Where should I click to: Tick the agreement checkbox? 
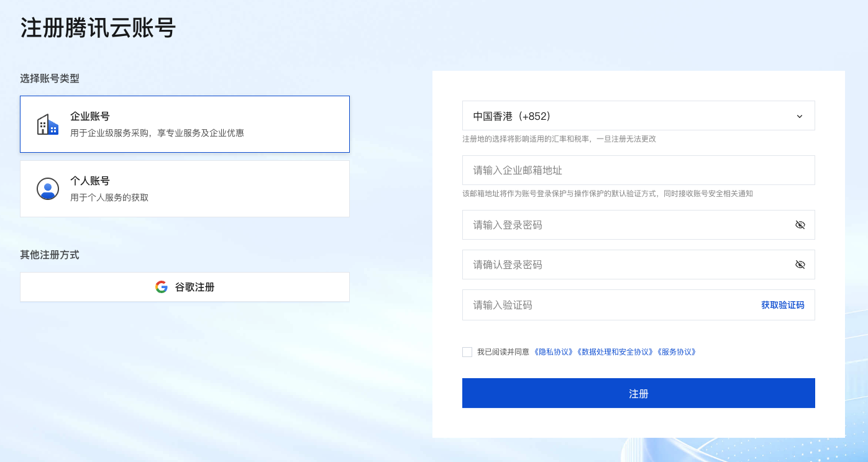click(x=467, y=352)
